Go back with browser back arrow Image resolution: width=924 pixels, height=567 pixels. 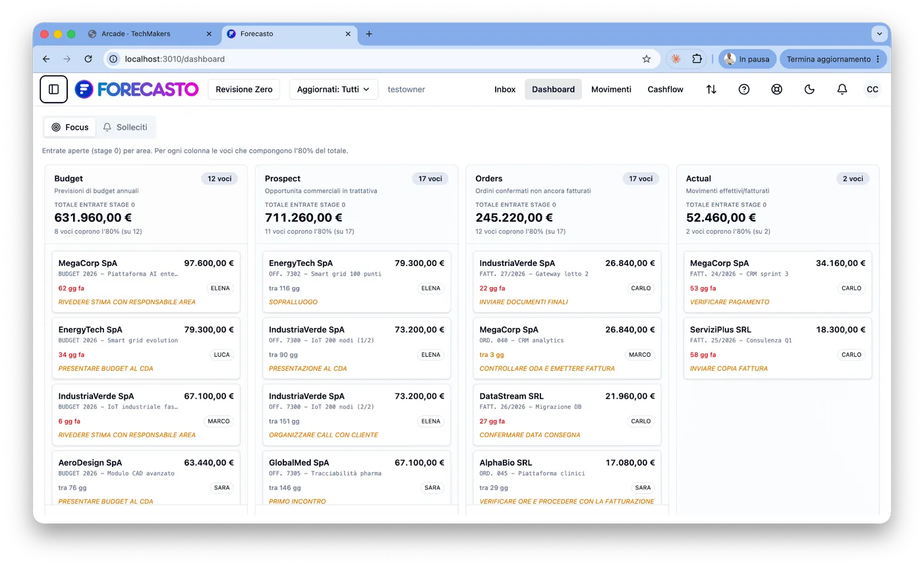tap(46, 59)
